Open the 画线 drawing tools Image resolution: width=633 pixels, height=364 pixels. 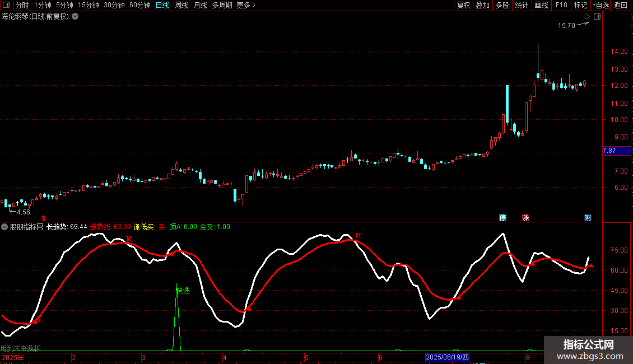coord(541,5)
